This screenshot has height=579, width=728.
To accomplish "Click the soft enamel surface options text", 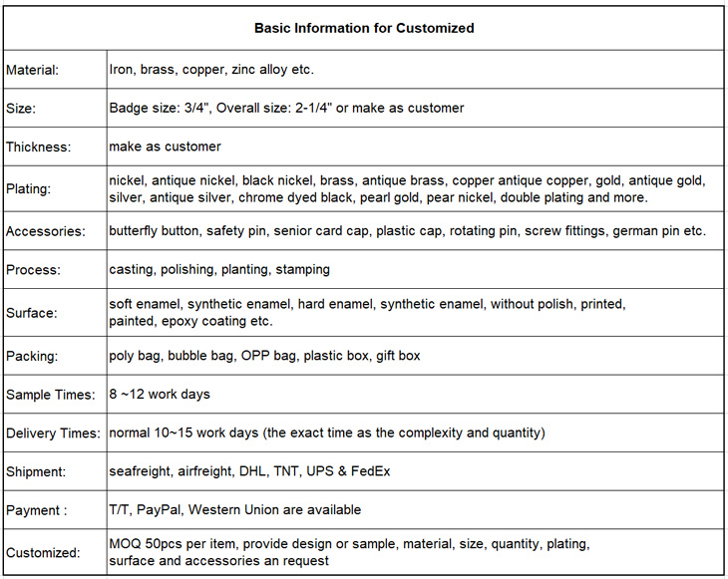I will [367, 312].
